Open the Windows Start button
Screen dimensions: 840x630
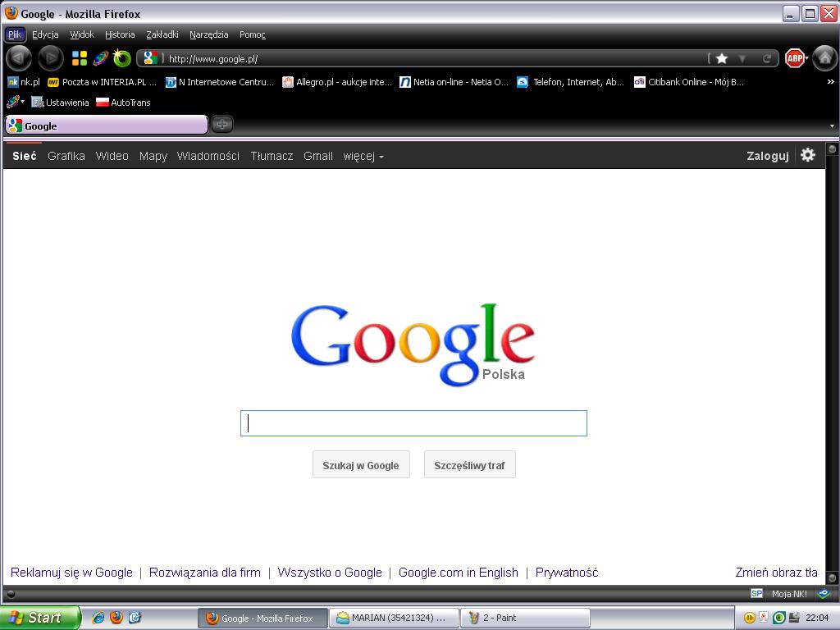pos(39,618)
